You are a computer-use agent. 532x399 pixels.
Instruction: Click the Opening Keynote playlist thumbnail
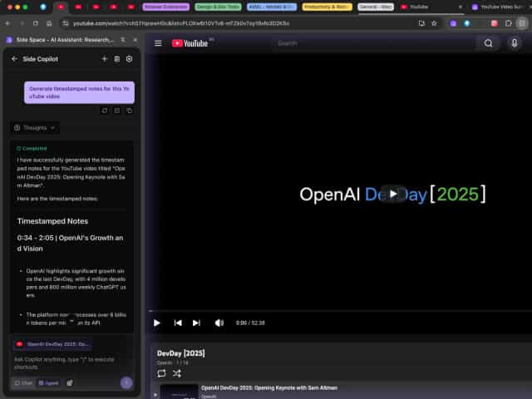click(180, 392)
